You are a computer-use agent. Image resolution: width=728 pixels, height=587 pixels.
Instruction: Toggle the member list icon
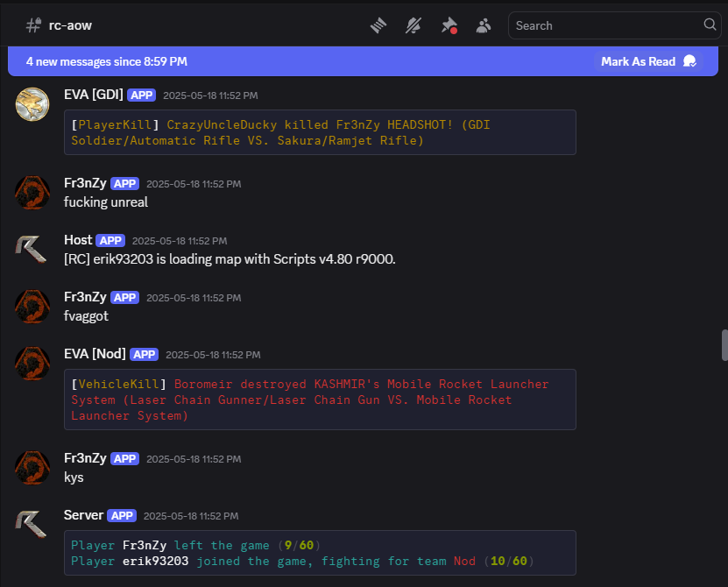point(483,25)
